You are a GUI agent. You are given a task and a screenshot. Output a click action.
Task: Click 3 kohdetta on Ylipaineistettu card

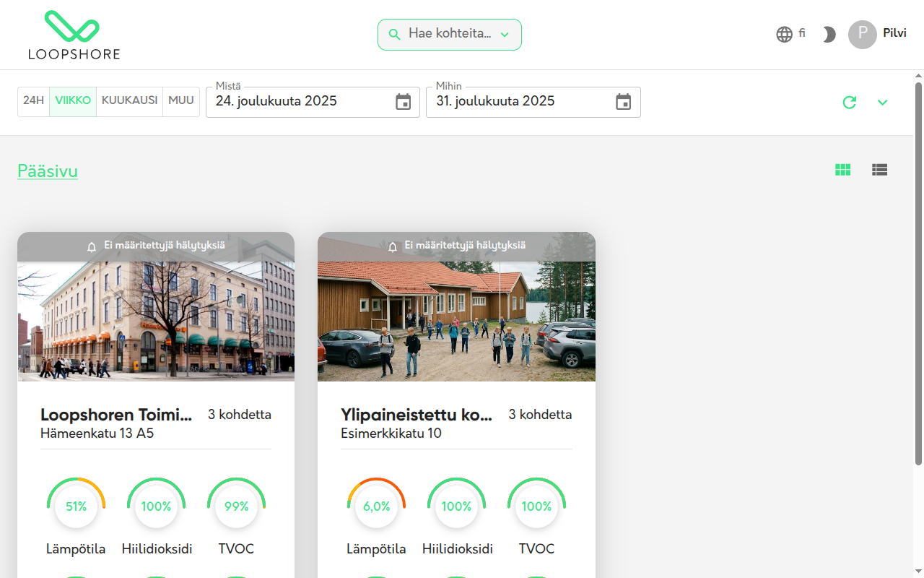click(x=540, y=415)
